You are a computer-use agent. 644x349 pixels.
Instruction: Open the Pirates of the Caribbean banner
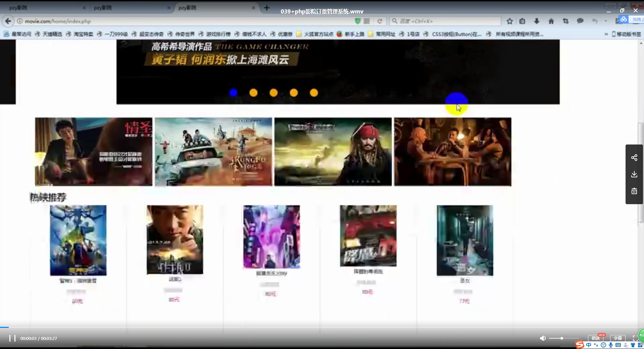click(333, 152)
